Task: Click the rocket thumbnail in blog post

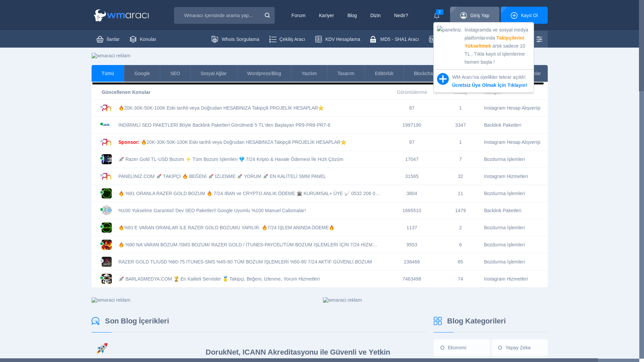Action: [102, 348]
